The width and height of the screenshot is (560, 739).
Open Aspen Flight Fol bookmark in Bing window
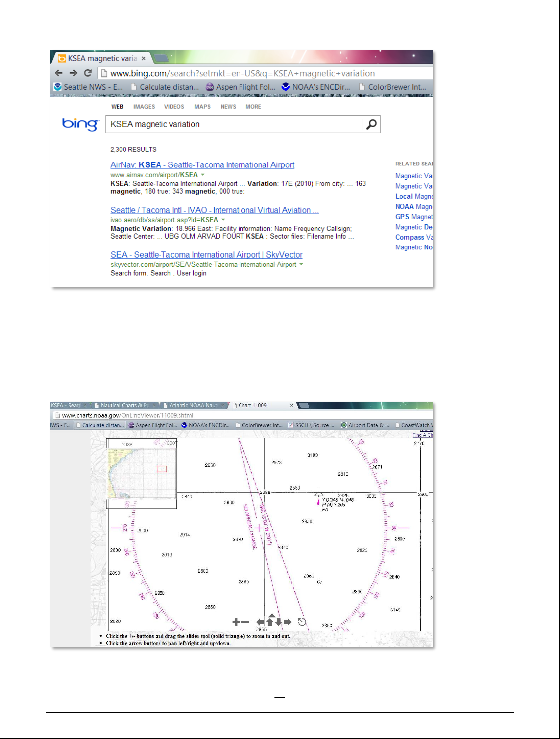click(x=240, y=87)
